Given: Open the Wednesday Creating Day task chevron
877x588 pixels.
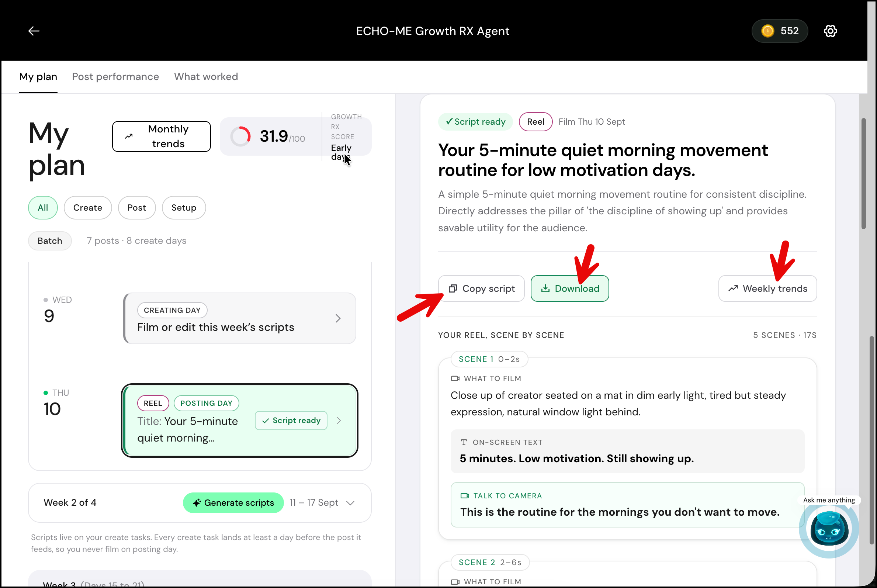Looking at the screenshot, I should point(338,318).
